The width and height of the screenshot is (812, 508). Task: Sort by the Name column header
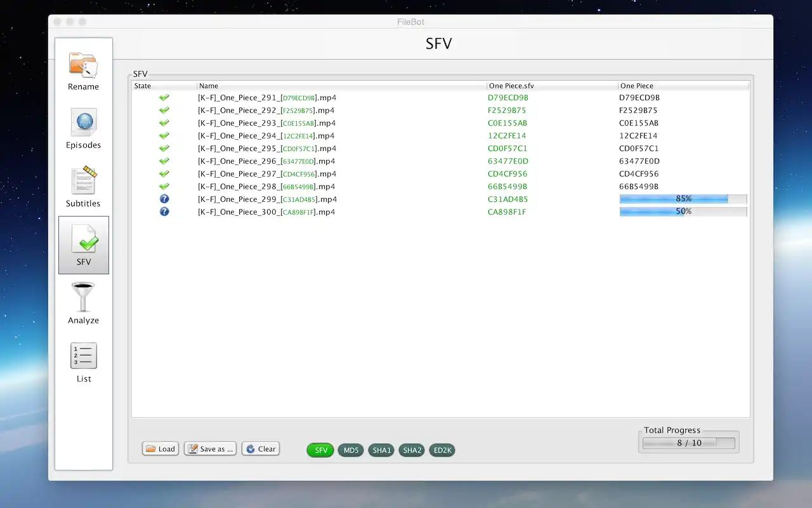click(342, 86)
